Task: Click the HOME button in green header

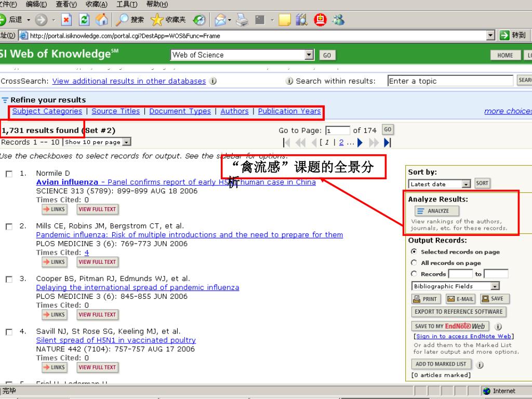Action: (x=505, y=55)
